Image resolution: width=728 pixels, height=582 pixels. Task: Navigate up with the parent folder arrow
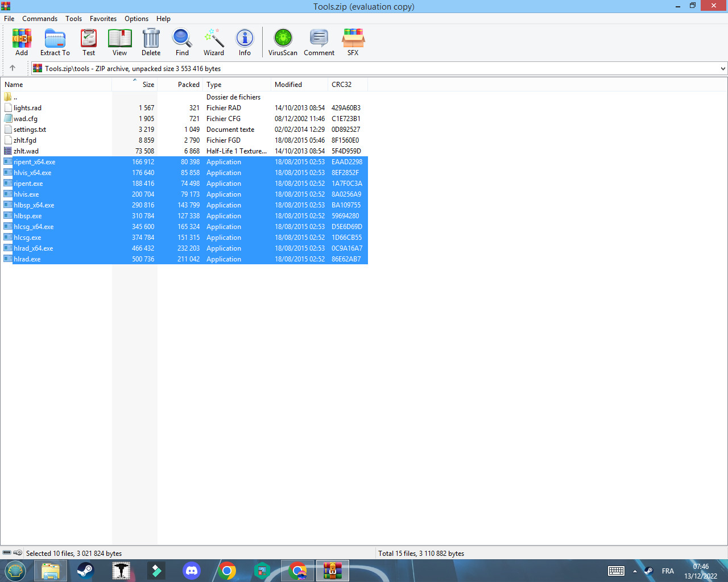coord(13,68)
